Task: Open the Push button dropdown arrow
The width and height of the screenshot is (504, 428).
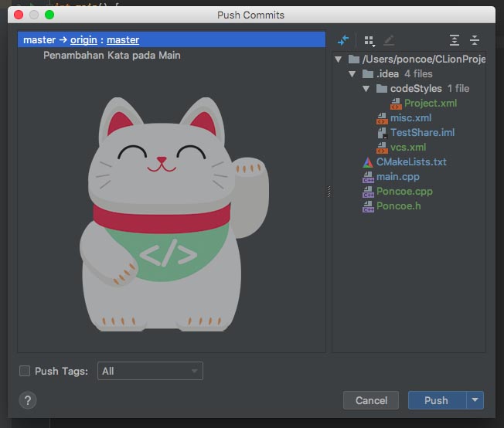Action: pyautogui.click(x=475, y=400)
